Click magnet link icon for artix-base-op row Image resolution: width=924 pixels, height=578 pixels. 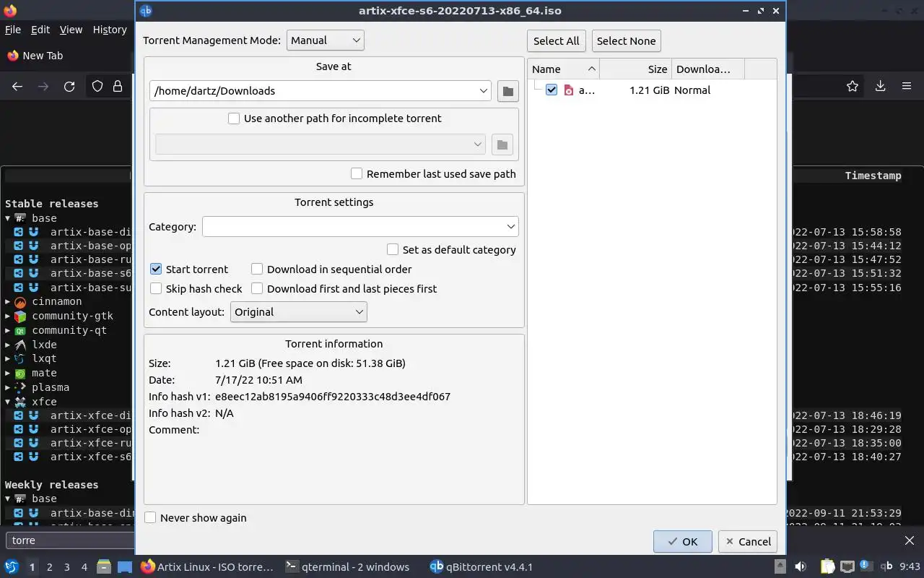(x=33, y=246)
